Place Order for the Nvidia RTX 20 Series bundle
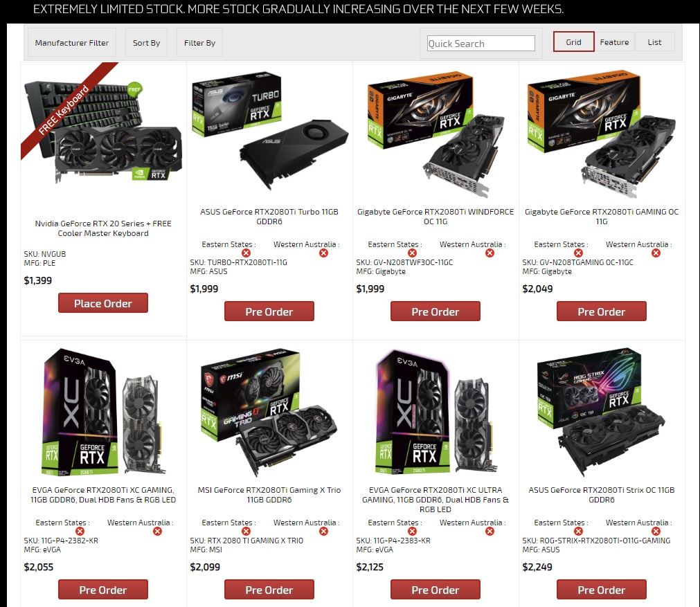The height and width of the screenshot is (607, 700). pos(103,303)
